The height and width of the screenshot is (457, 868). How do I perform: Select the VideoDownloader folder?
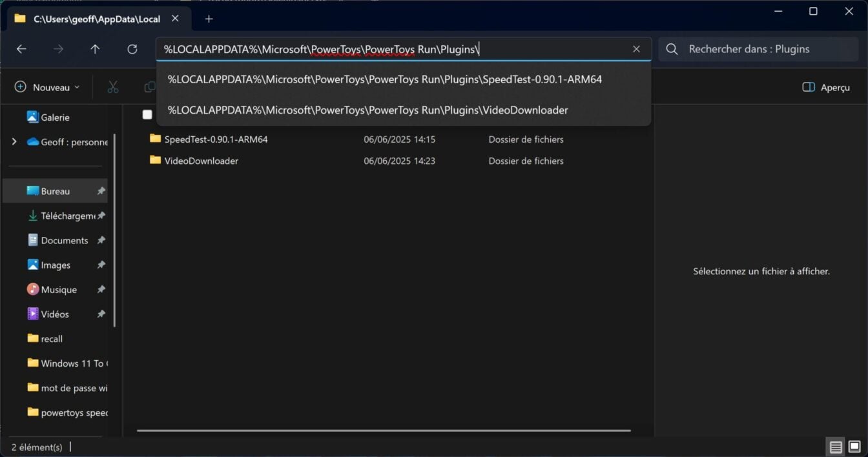(201, 161)
